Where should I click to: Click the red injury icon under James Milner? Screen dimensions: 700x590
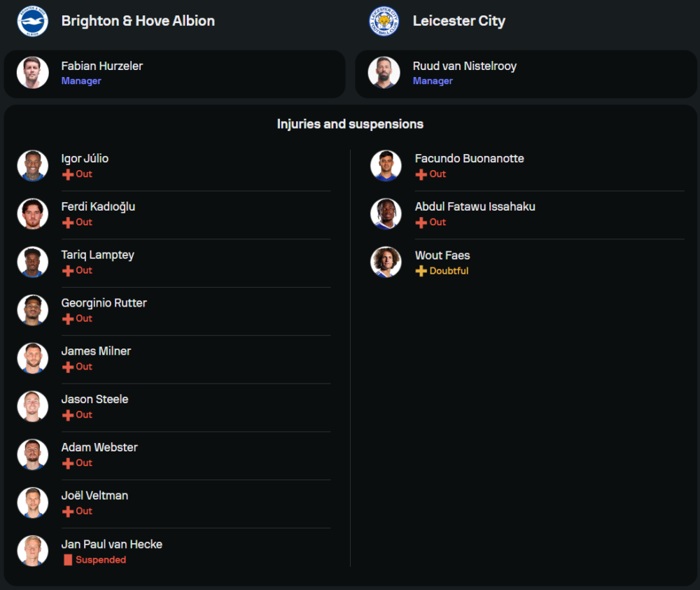coord(68,367)
